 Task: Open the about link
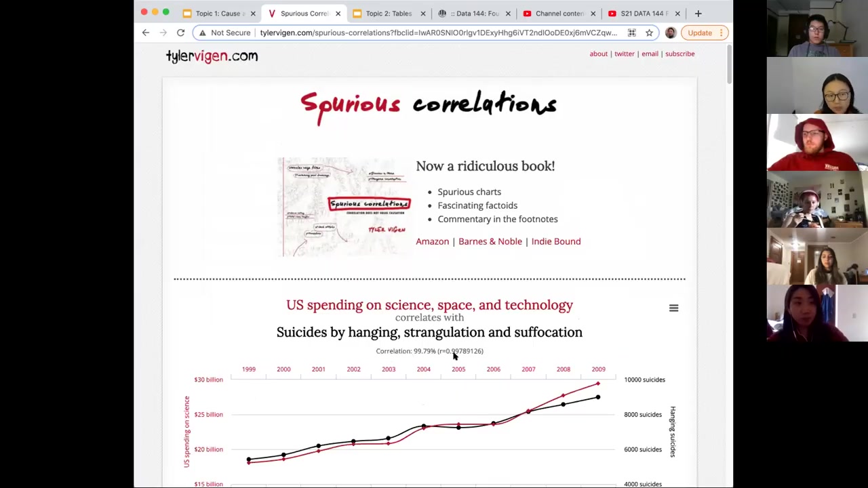(x=598, y=54)
